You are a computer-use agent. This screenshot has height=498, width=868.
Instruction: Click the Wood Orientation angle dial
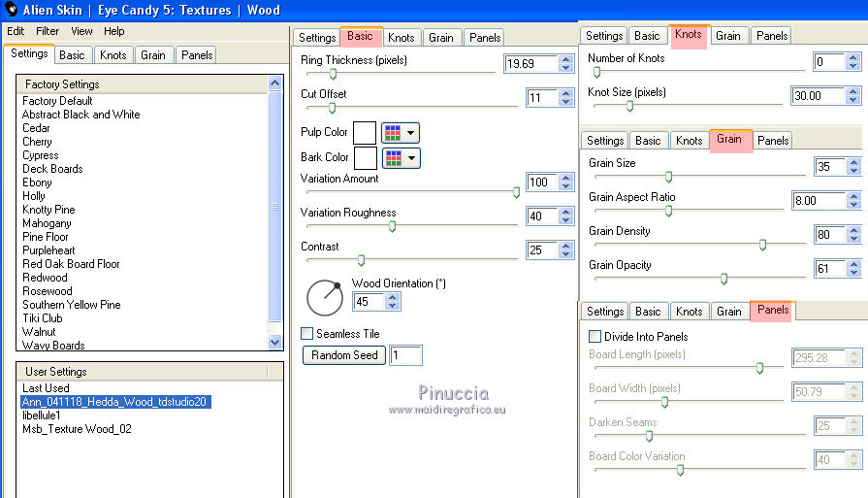[325, 298]
